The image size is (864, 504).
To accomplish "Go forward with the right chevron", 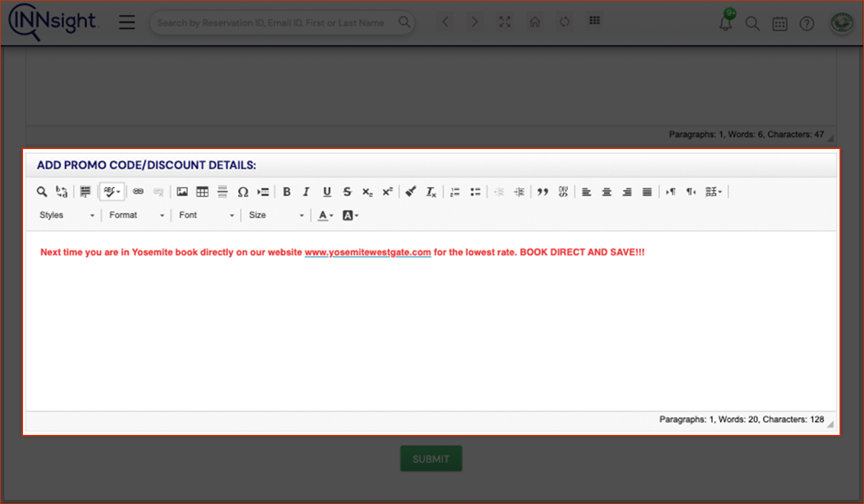I will [474, 22].
